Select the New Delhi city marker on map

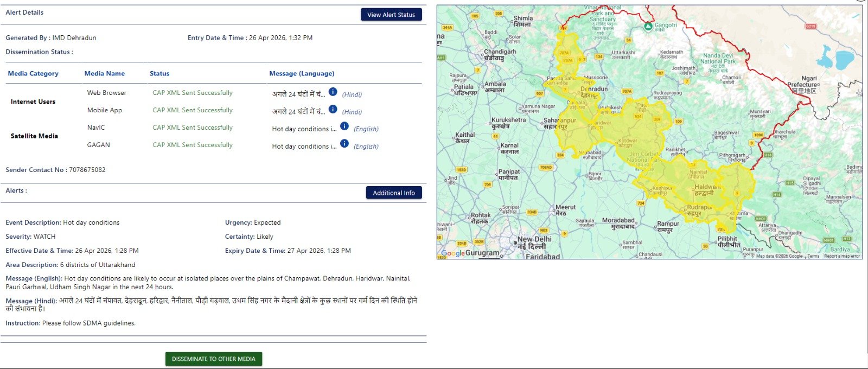tap(515, 243)
